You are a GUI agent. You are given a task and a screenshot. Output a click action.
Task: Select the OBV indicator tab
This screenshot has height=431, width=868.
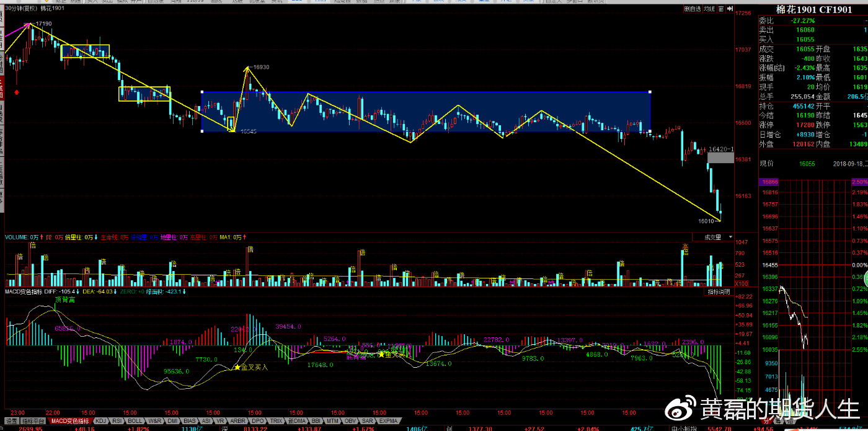coord(351,421)
